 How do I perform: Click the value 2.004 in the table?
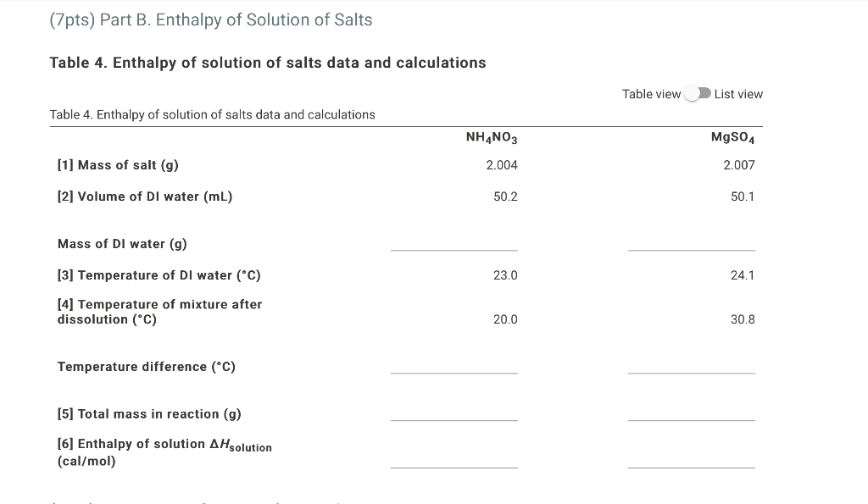504,165
